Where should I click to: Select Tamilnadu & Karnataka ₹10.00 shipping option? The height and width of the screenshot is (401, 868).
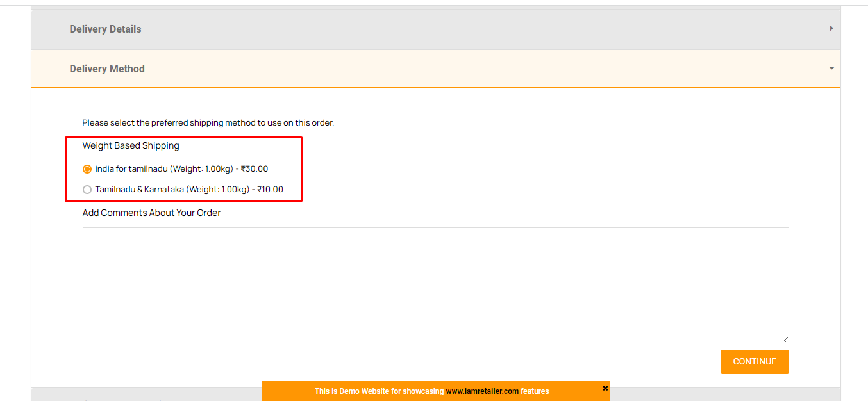point(87,190)
